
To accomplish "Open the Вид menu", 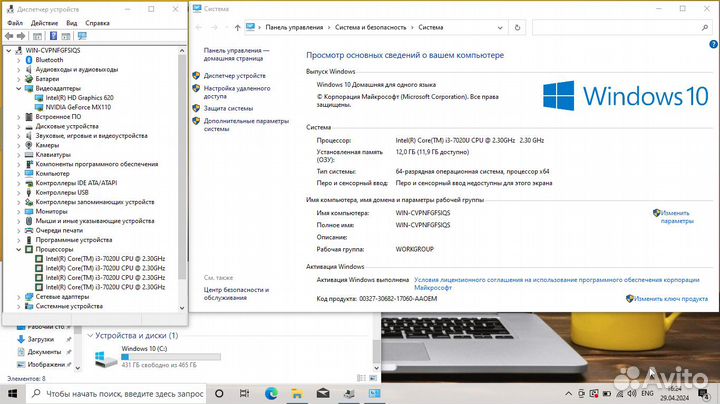I will 72,22.
